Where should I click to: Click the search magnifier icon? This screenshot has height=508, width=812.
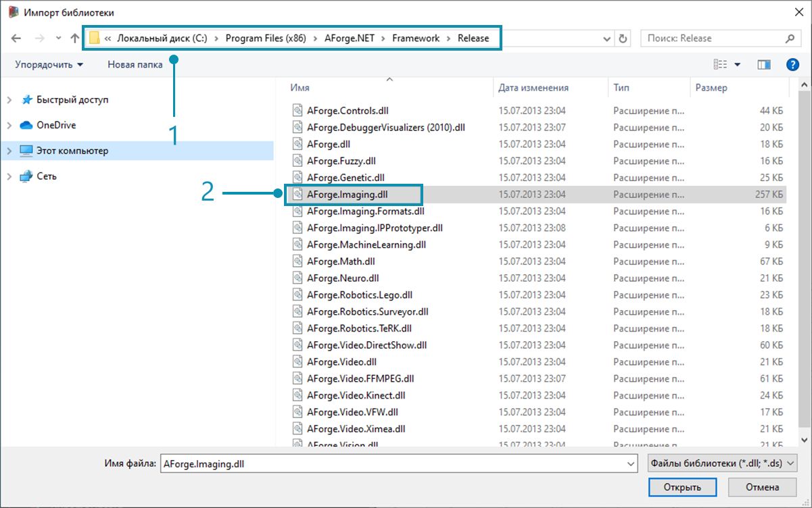(x=790, y=39)
